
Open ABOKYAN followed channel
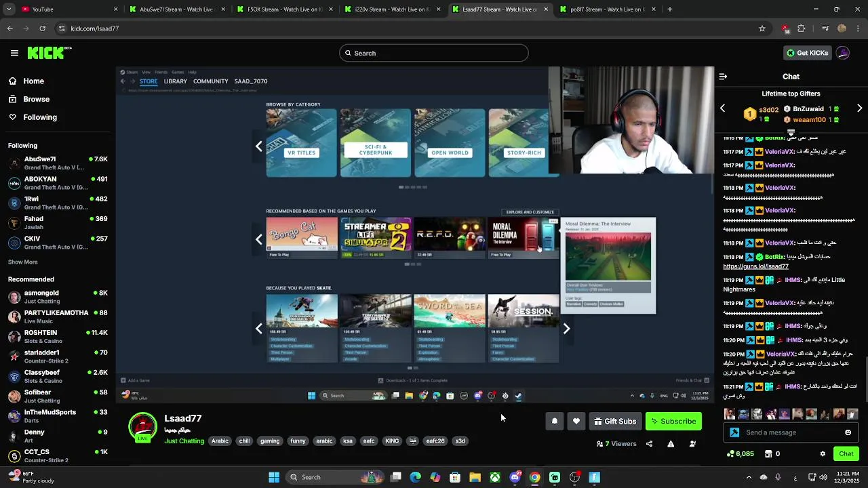coord(58,183)
